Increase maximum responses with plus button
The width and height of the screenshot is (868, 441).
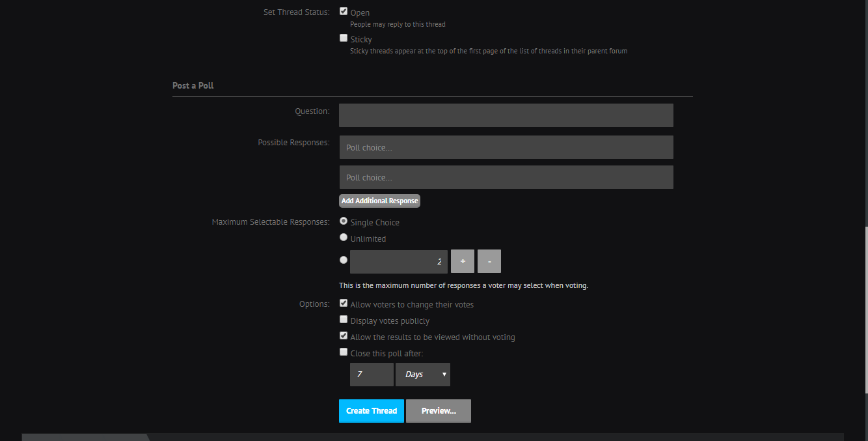tap(463, 261)
